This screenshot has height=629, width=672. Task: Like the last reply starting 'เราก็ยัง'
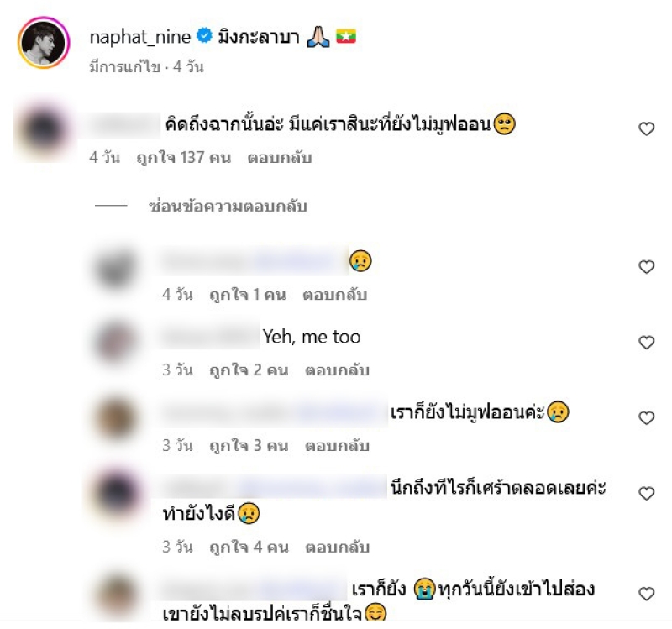pyautogui.click(x=646, y=594)
